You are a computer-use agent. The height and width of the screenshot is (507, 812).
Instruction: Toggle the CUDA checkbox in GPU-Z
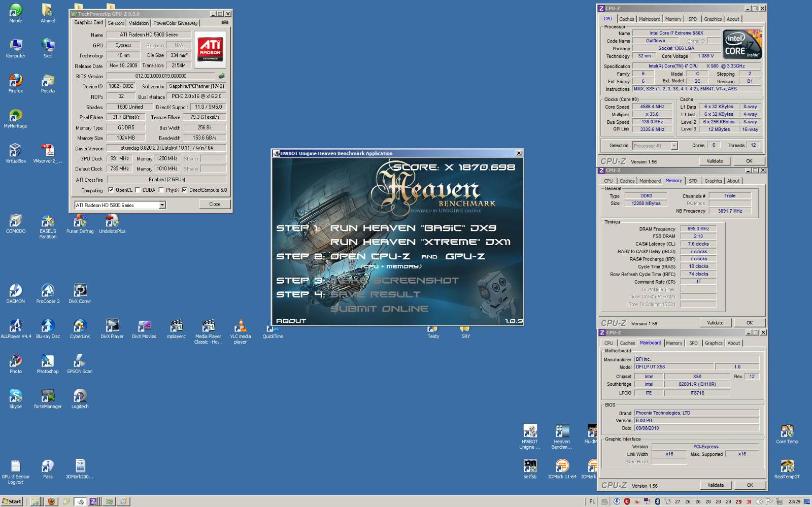(x=138, y=190)
